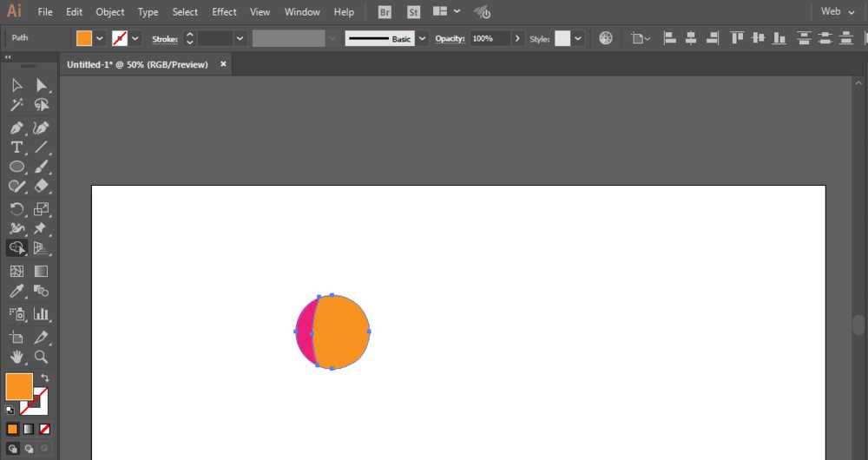
Task: Expand the Basic brush definition dropdown
Action: click(x=422, y=39)
